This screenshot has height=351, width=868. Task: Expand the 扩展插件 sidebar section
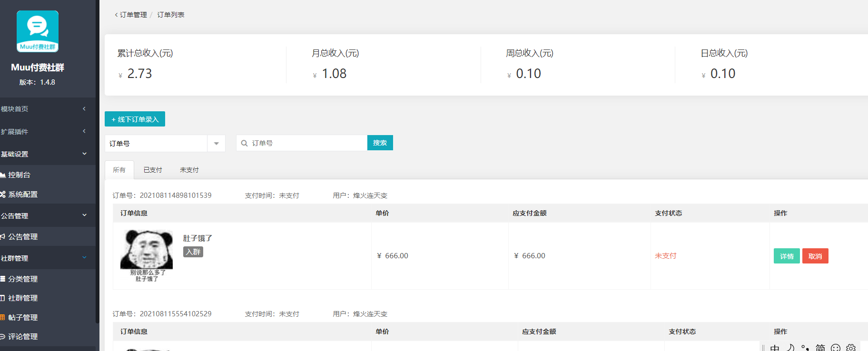43,131
